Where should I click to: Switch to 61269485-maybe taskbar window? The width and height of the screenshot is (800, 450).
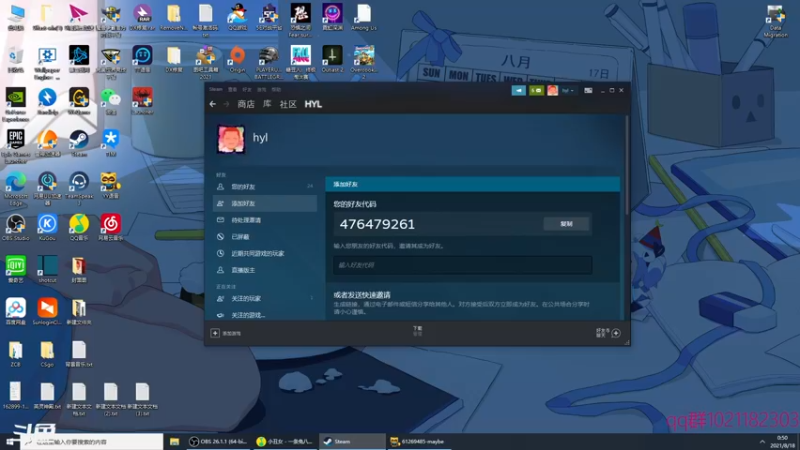(x=418, y=441)
